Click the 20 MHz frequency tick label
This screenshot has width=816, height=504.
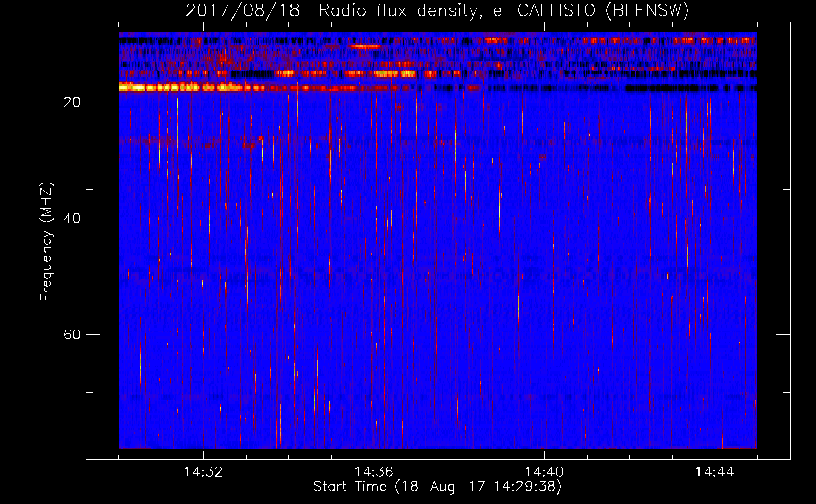point(72,102)
